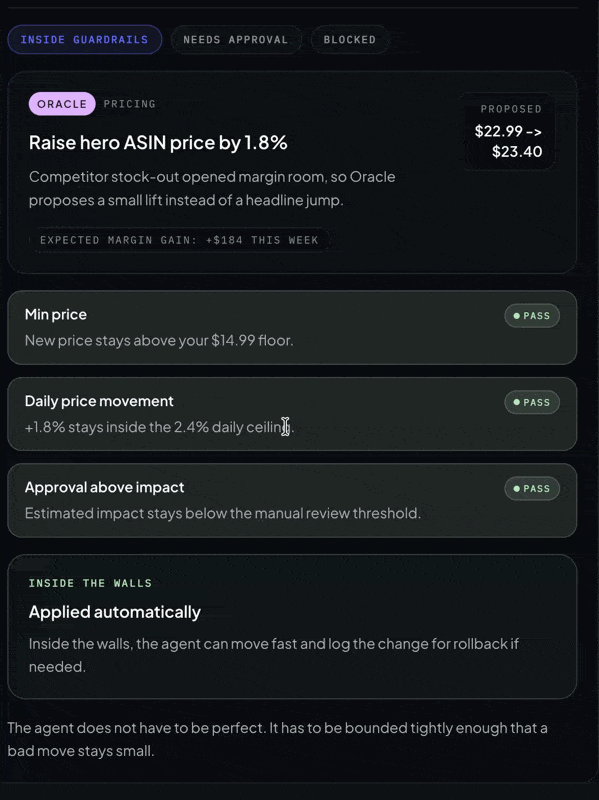Expand the Applied automatically card

pyautogui.click(x=296, y=626)
